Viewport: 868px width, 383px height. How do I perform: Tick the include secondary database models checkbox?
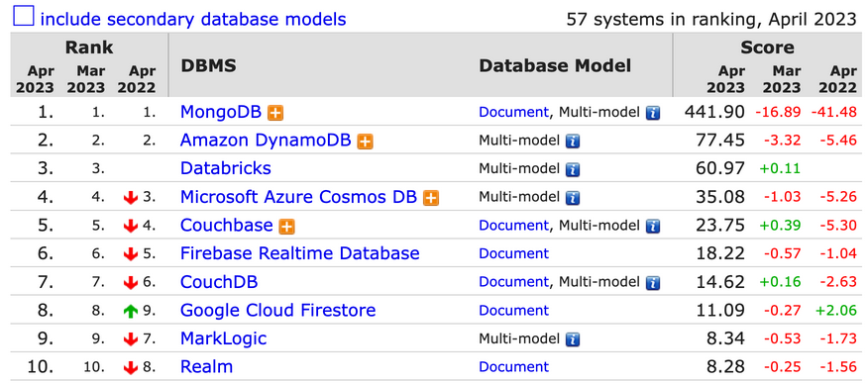[x=23, y=17]
